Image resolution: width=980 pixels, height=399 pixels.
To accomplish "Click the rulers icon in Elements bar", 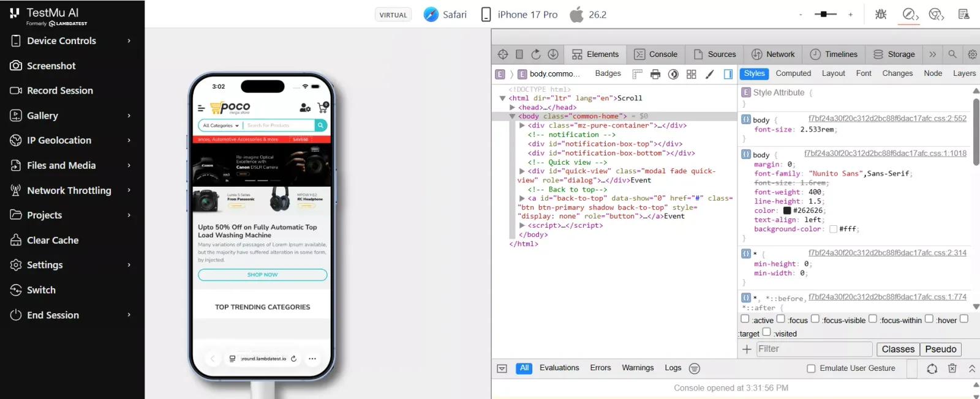I will pos(637,74).
